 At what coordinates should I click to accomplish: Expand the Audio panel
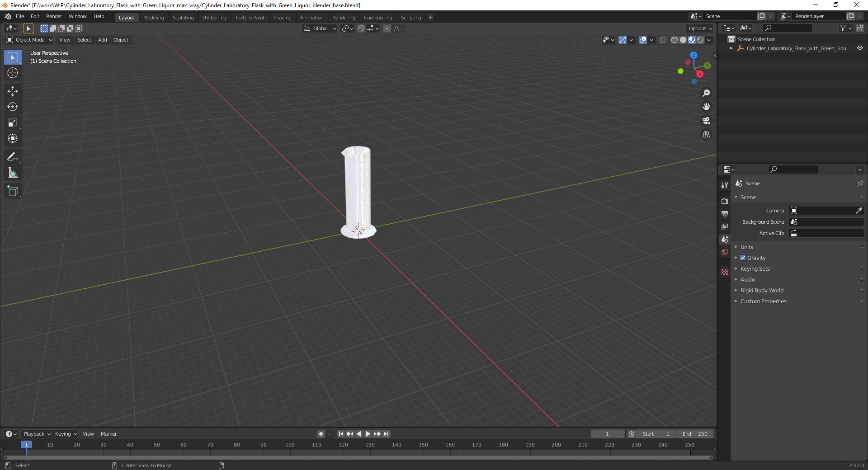(x=748, y=279)
